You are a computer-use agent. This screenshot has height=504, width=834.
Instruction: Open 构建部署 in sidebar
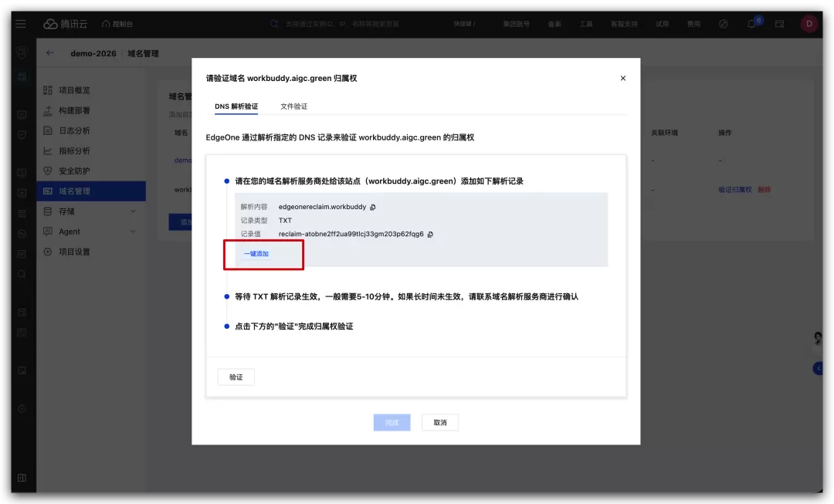click(x=74, y=110)
